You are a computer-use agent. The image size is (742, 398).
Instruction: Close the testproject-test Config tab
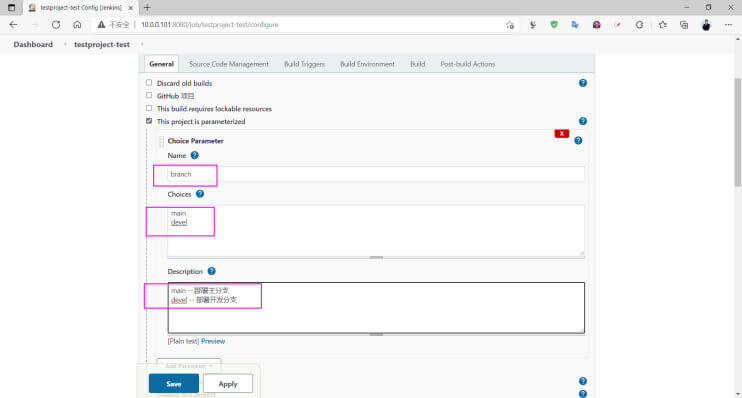[x=131, y=8]
